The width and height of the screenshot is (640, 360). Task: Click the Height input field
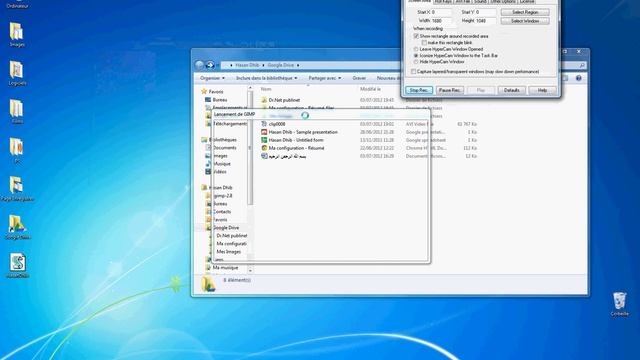(486, 20)
